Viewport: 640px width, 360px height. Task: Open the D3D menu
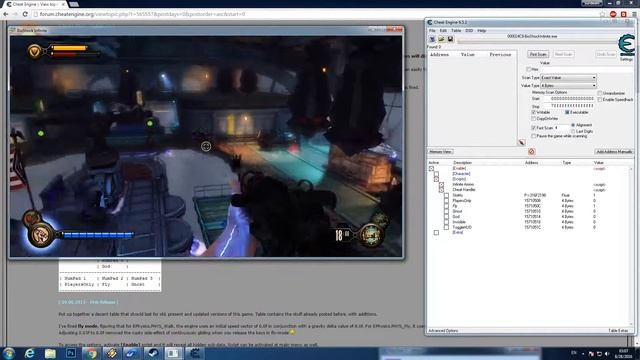pyautogui.click(x=469, y=31)
